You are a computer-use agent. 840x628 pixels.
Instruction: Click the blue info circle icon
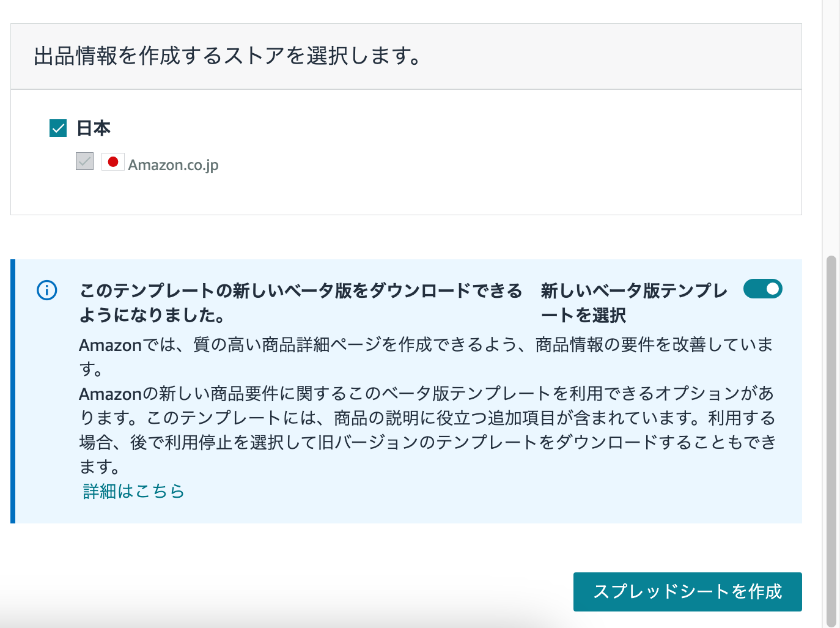(x=47, y=290)
